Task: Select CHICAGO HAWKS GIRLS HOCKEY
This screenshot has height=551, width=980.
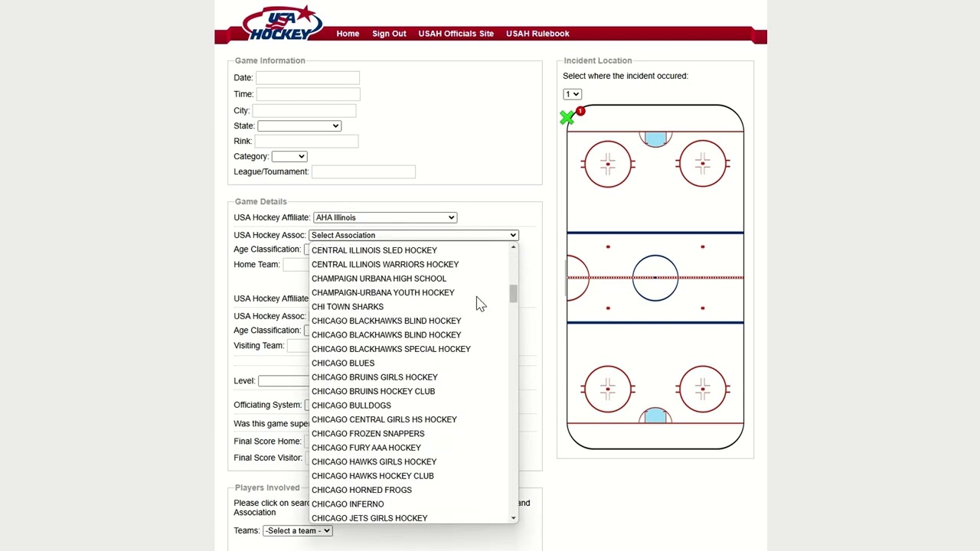Action: (x=409, y=461)
